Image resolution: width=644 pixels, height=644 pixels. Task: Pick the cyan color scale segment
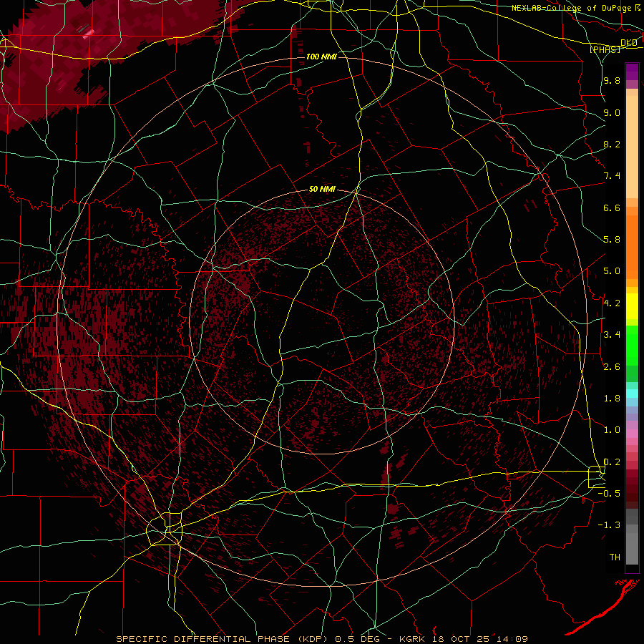click(632, 393)
